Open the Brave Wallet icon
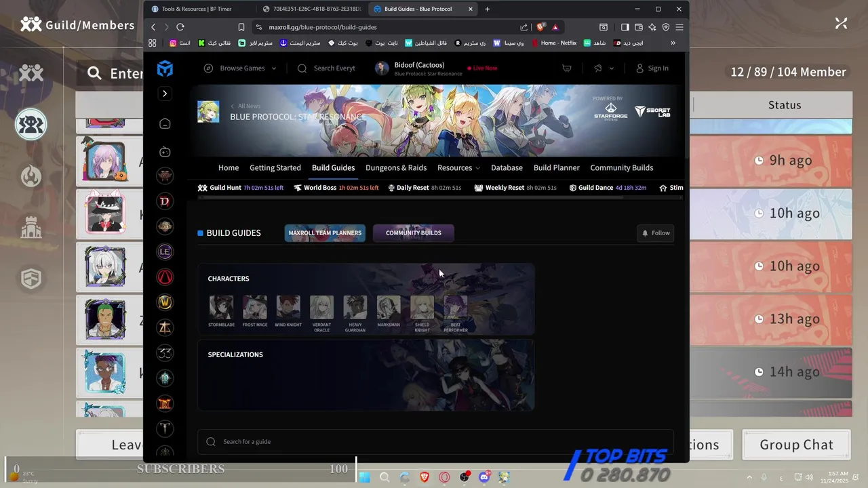The height and width of the screenshot is (488, 868). [x=639, y=27]
